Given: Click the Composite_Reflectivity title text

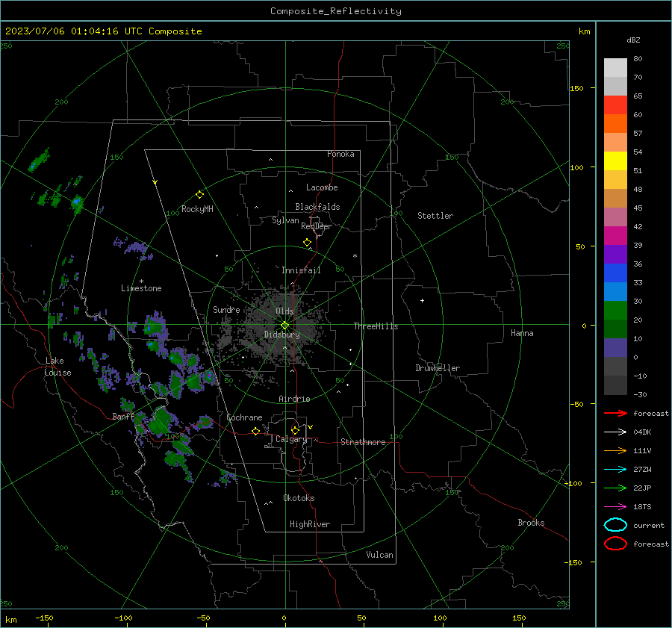Looking at the screenshot, I should (336, 11).
